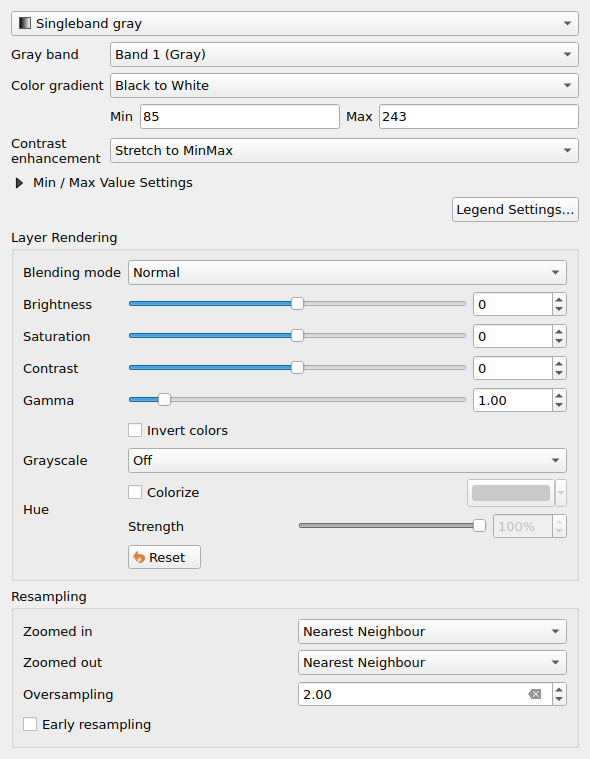590x759 pixels.
Task: Decrease Oversampling with down arrow
Action: 559,699
